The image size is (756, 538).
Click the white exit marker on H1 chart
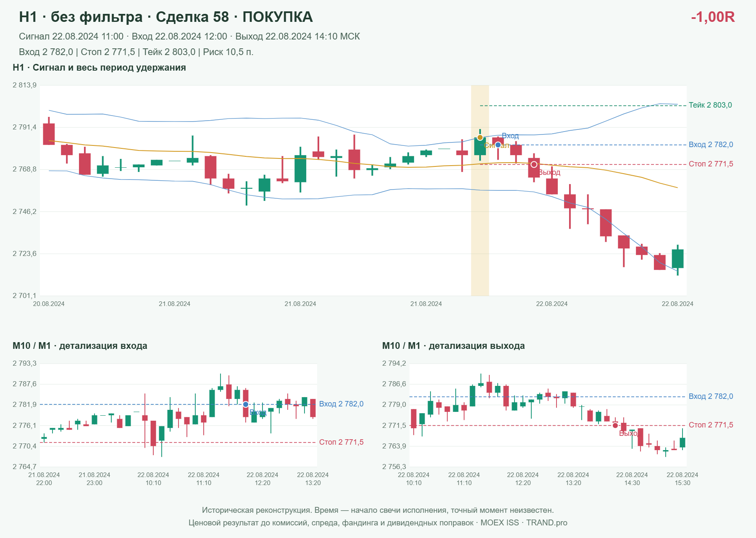pos(534,164)
